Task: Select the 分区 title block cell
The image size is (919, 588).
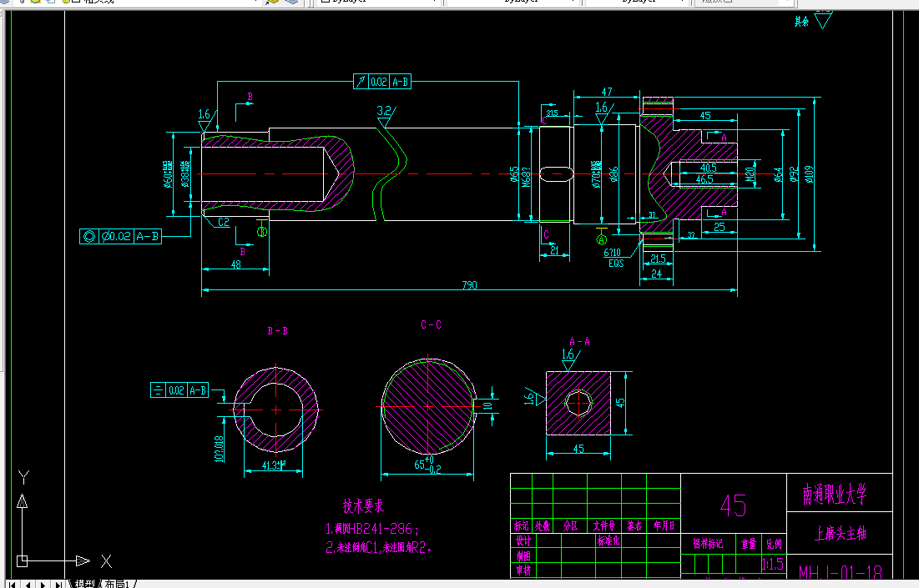Action: 570,526
